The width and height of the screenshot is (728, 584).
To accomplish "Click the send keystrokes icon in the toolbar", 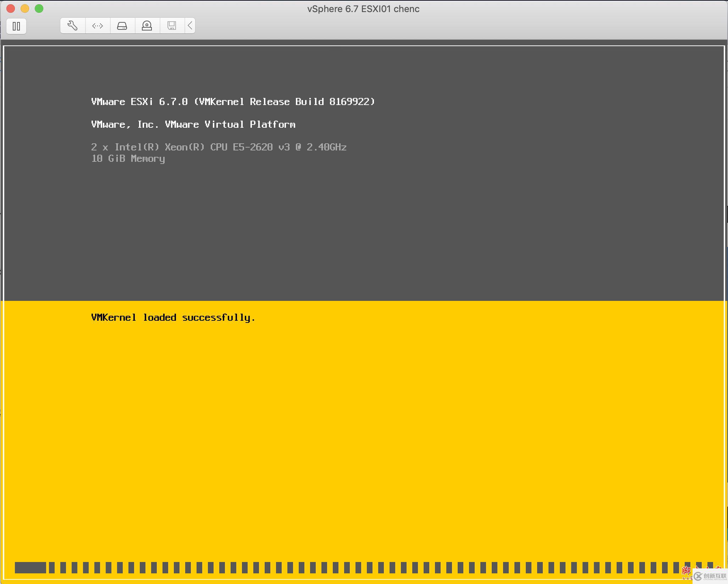I will [x=97, y=25].
